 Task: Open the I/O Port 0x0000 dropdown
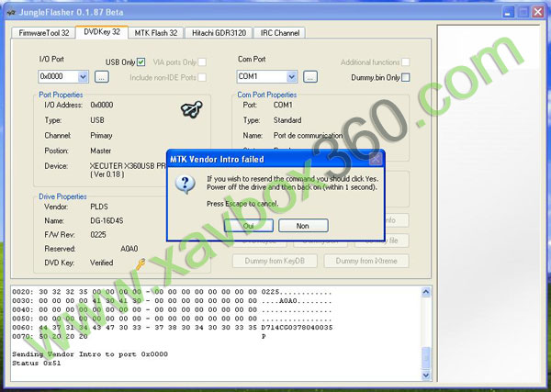pyautogui.click(x=83, y=76)
